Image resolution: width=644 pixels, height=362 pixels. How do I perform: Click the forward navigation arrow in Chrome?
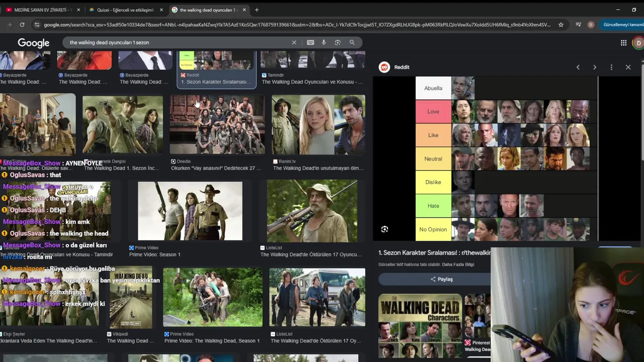point(9,25)
